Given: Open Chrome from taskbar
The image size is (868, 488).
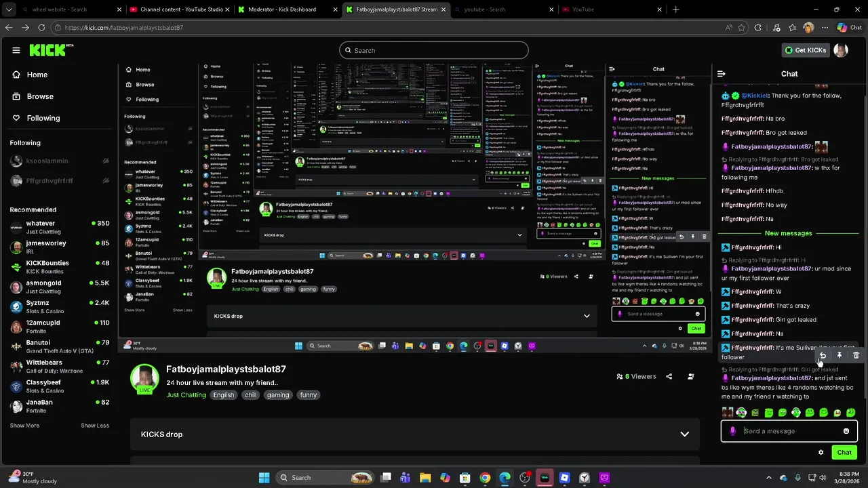Looking at the screenshot, I should tap(485, 478).
